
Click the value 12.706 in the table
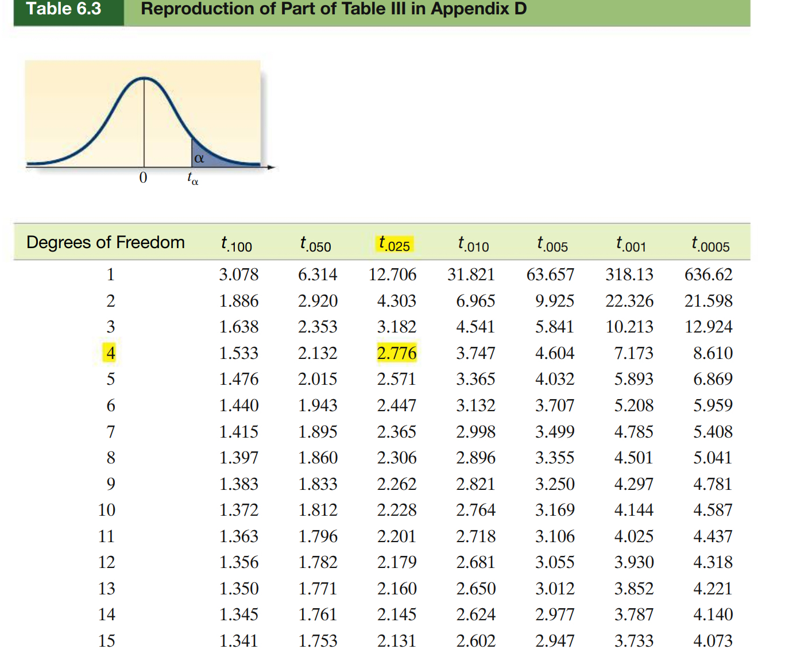tap(392, 275)
